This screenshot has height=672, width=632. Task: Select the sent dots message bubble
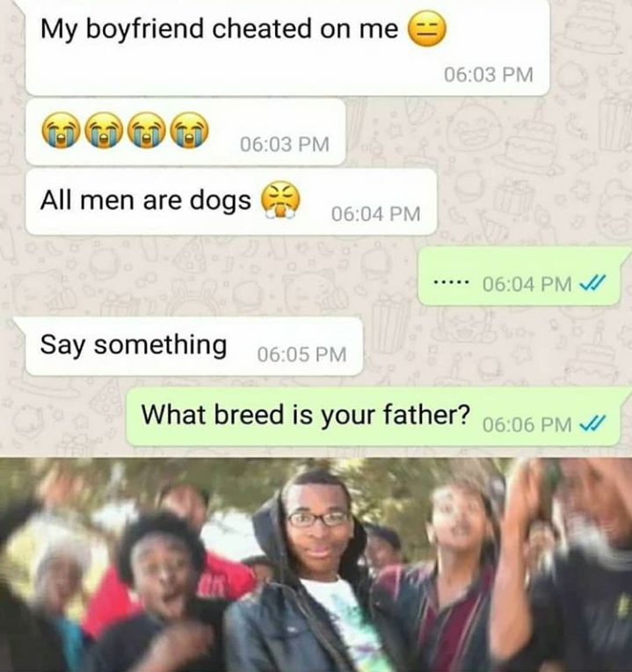click(x=519, y=276)
